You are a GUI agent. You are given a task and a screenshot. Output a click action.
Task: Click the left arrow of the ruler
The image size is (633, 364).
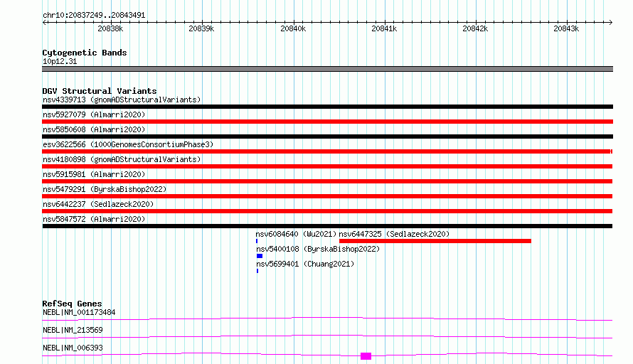tap(44, 23)
